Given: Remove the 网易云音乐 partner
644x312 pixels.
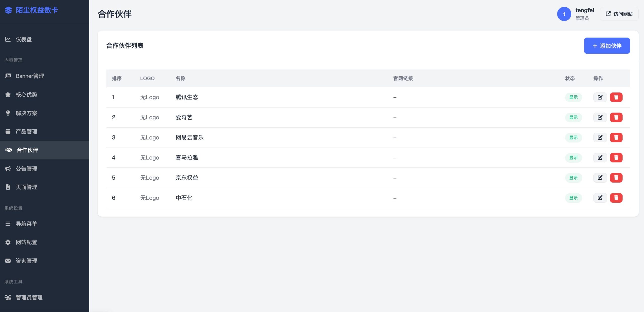Looking at the screenshot, I should click(x=616, y=137).
